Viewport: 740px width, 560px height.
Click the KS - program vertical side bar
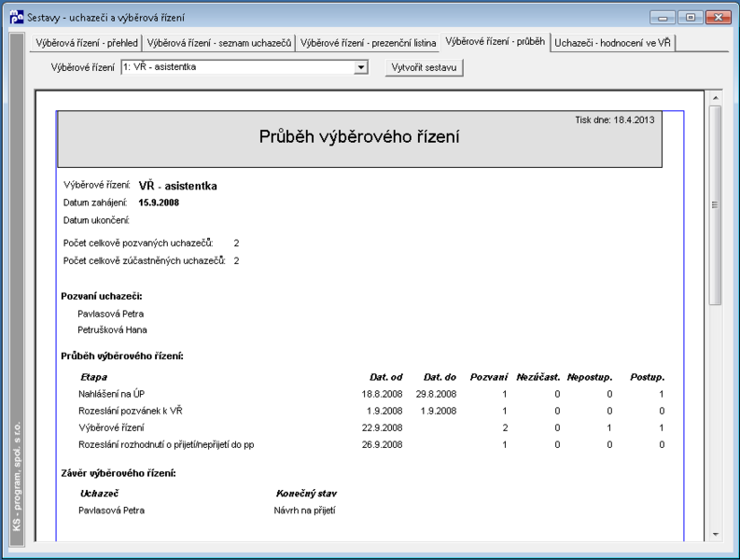point(17,289)
